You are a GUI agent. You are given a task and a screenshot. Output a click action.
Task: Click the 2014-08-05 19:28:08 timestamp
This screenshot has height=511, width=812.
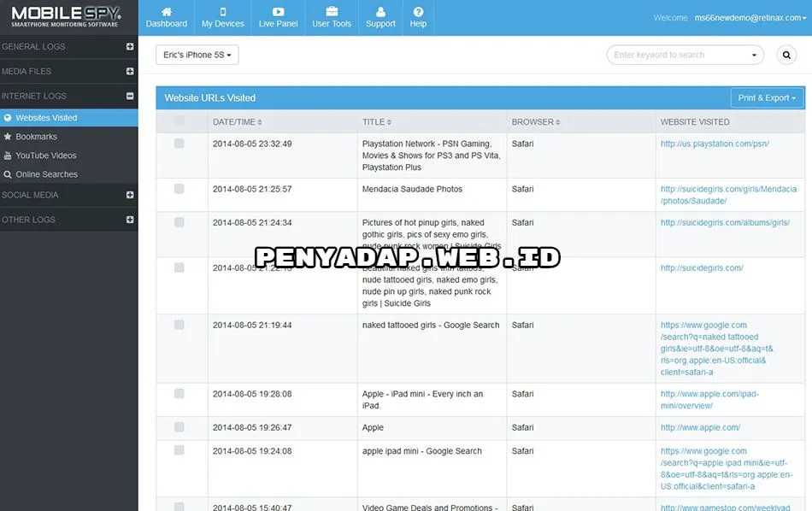[252, 394]
